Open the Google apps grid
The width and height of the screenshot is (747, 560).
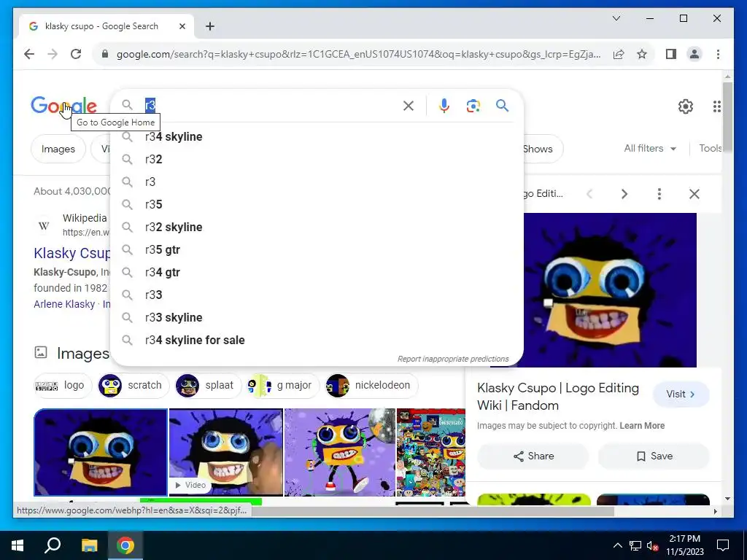click(x=716, y=106)
